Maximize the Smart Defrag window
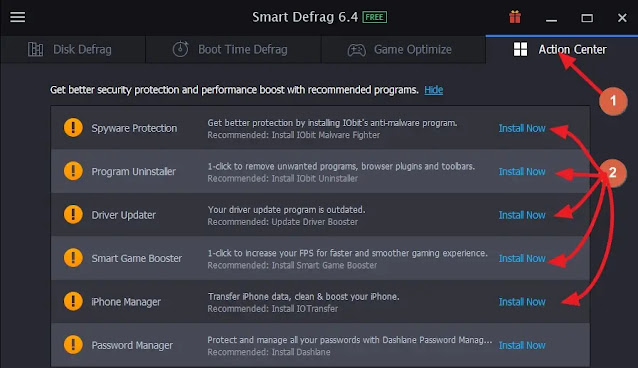This screenshot has height=368, width=638. pyautogui.click(x=587, y=18)
